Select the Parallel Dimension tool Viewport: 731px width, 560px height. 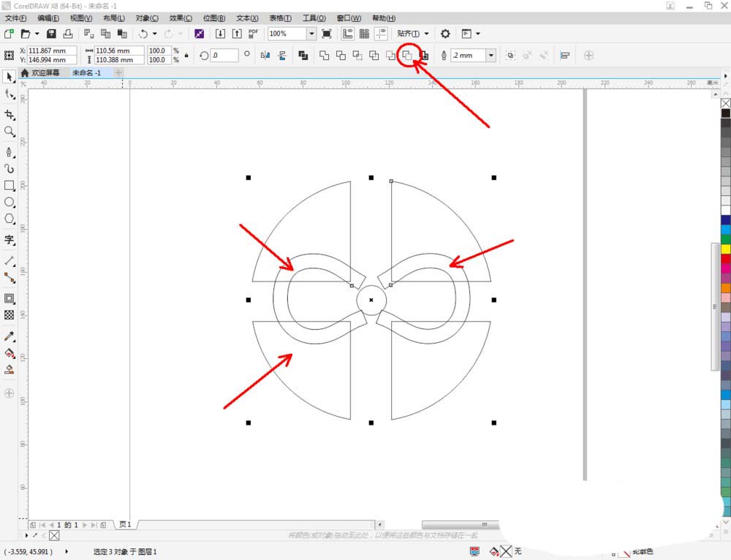click(x=9, y=261)
